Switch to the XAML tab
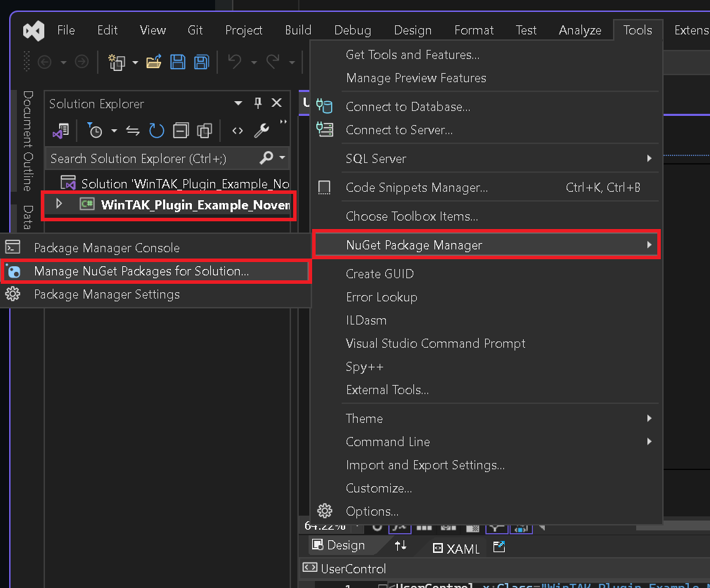The width and height of the screenshot is (710, 588). point(456,548)
